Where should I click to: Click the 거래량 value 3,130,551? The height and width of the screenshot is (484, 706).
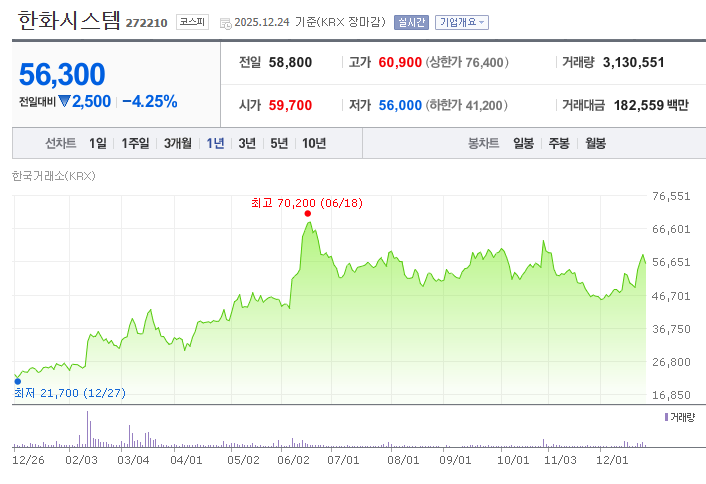pos(634,62)
